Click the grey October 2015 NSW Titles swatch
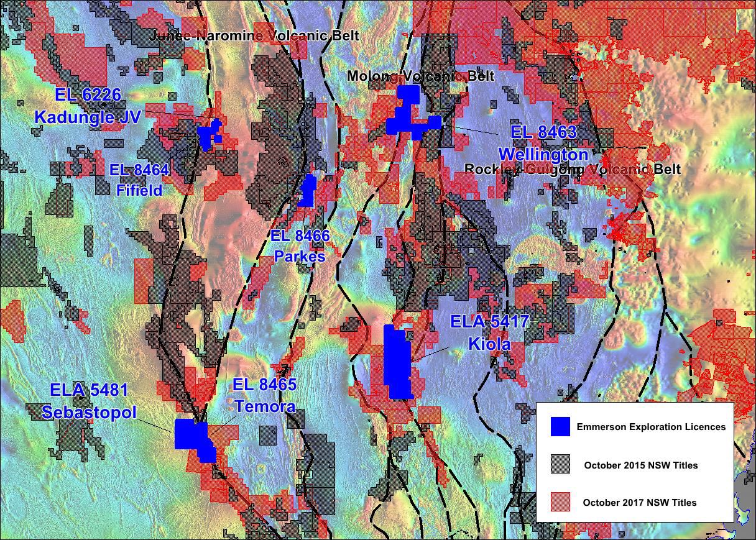756x540 pixels. click(560, 465)
